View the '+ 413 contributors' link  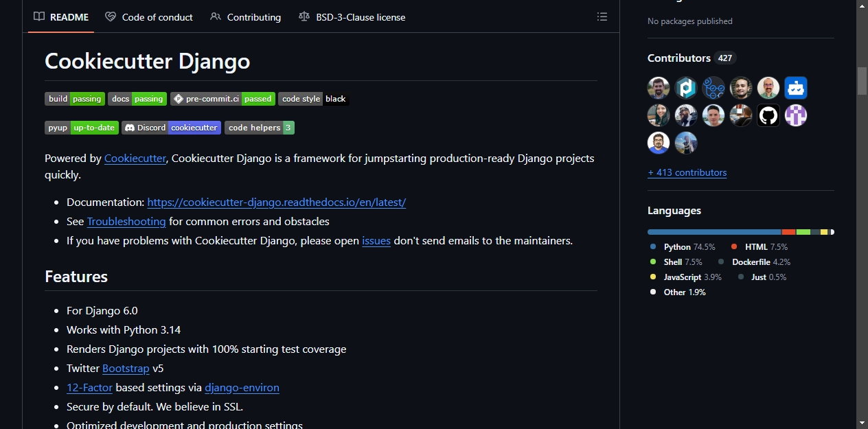(x=687, y=172)
